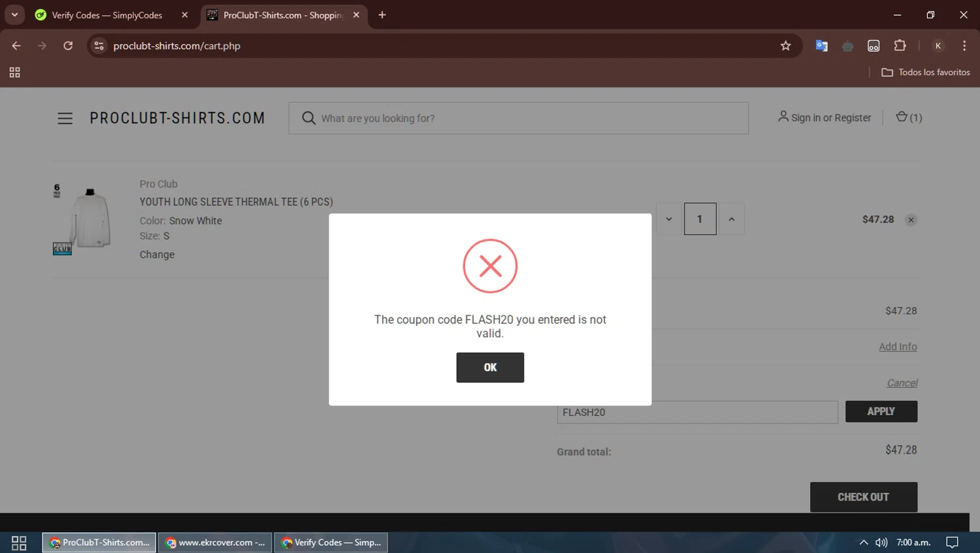Click the CHECK OUT button
The image size is (980, 553).
[864, 497]
